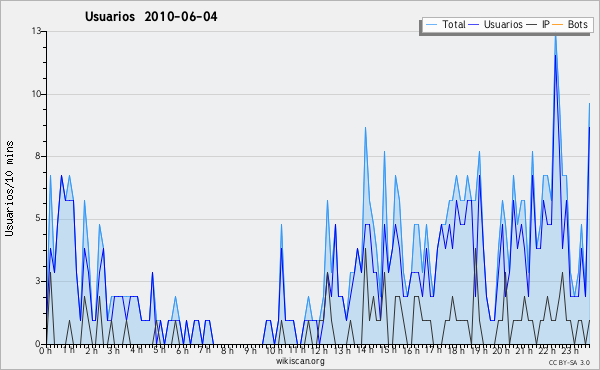Click the x-axis label 15 h
Image resolution: width=600 pixels, height=370 pixels.
(x=388, y=350)
